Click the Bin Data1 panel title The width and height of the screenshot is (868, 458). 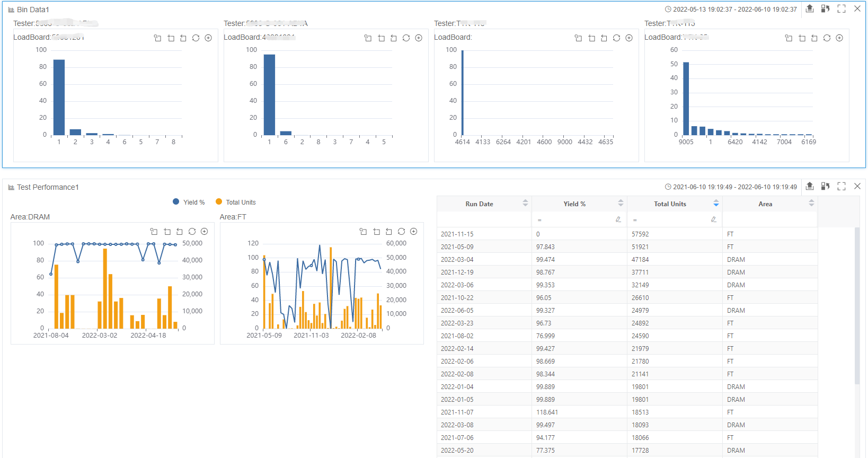(33, 10)
